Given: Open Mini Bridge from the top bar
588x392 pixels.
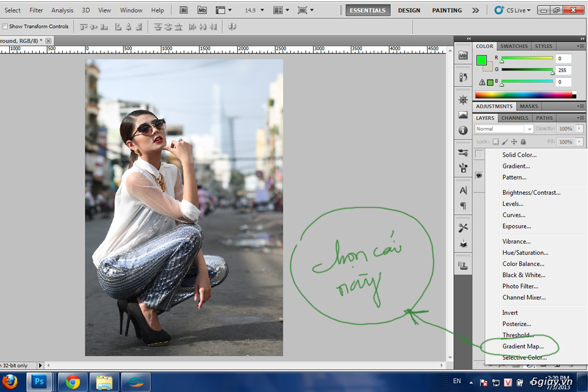Looking at the screenshot, I should point(202,10).
